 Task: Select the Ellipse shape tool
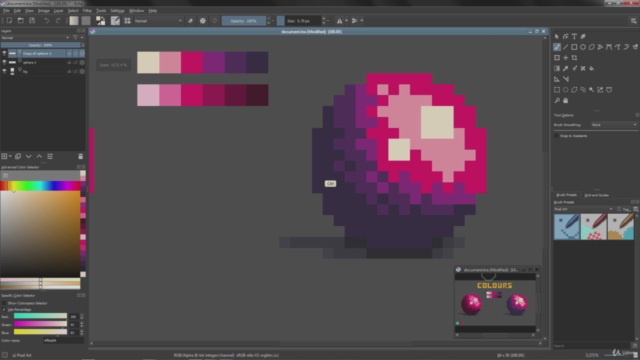coord(583,47)
